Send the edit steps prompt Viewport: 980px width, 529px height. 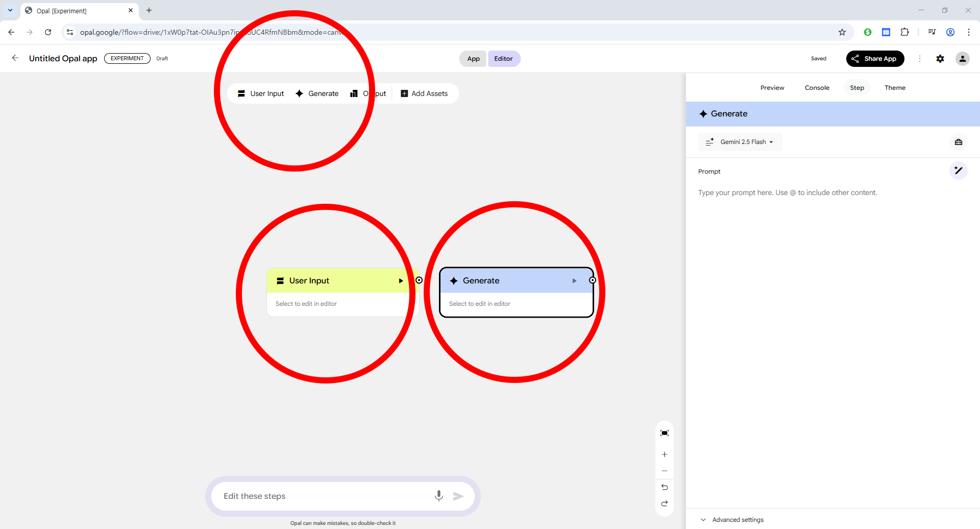[458, 496]
